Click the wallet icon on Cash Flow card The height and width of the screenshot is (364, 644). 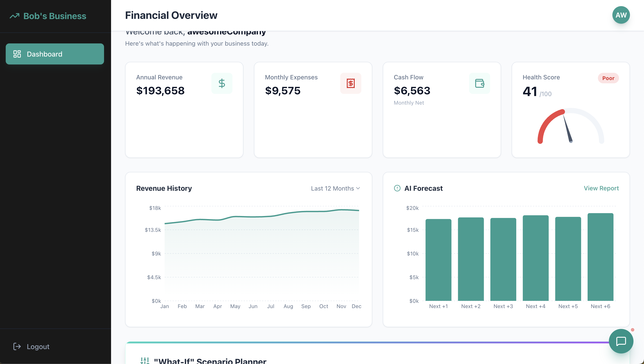[479, 83]
